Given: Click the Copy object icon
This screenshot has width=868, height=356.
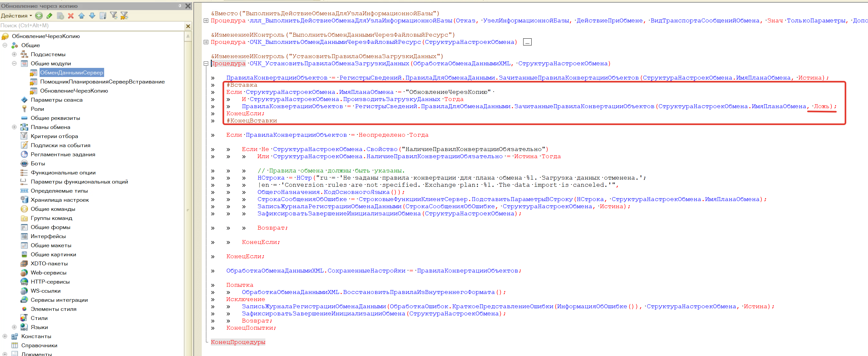Looking at the screenshot, I should tap(60, 16).
